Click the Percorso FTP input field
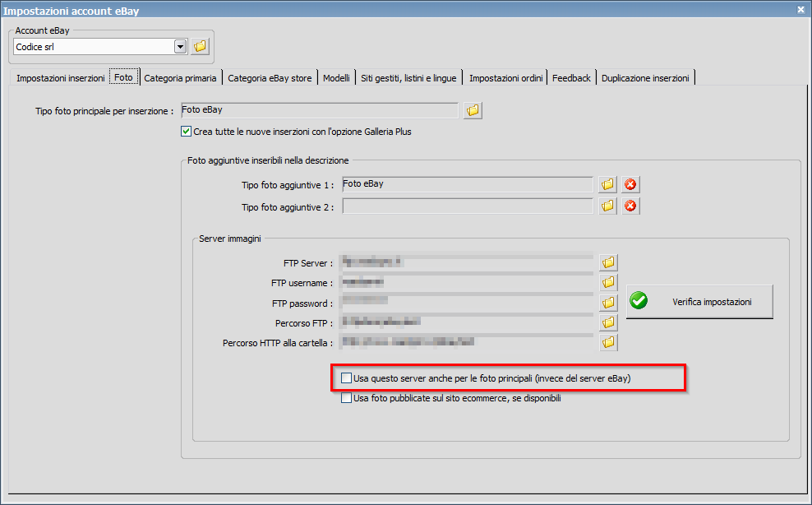The height and width of the screenshot is (505, 812). pyautogui.click(x=467, y=322)
